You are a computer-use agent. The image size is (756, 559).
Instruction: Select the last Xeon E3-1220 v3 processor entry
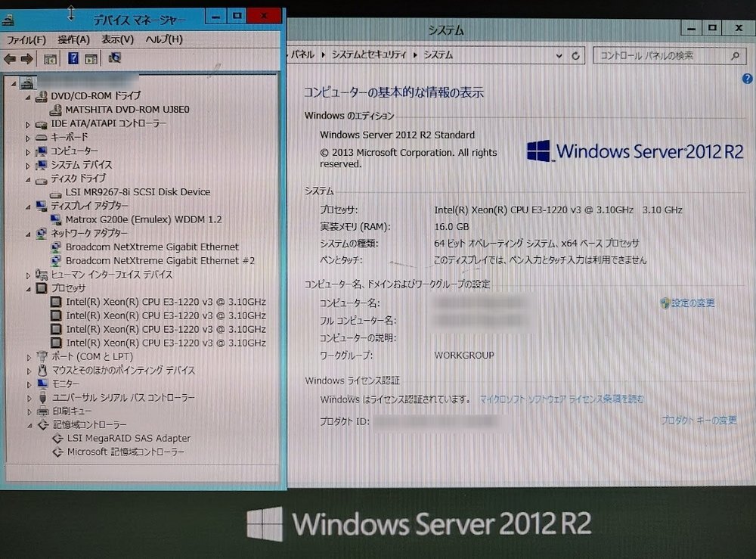tap(166, 343)
